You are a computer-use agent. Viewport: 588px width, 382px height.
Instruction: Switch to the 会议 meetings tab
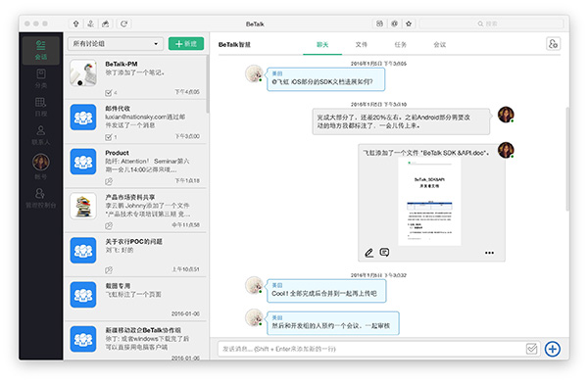pyautogui.click(x=439, y=45)
